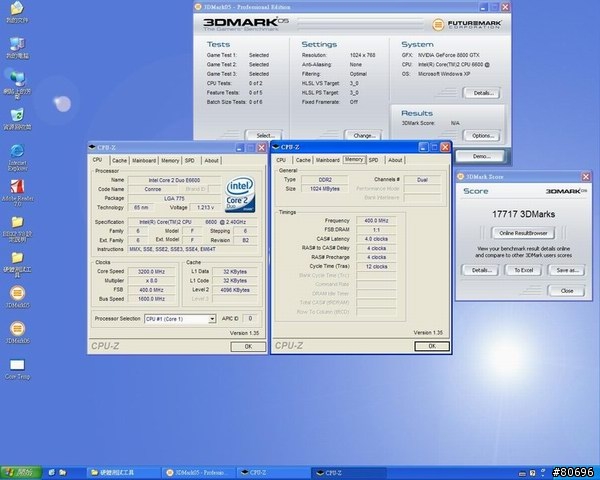Click Details... in the 3DMark Score dialog

click(x=480, y=270)
